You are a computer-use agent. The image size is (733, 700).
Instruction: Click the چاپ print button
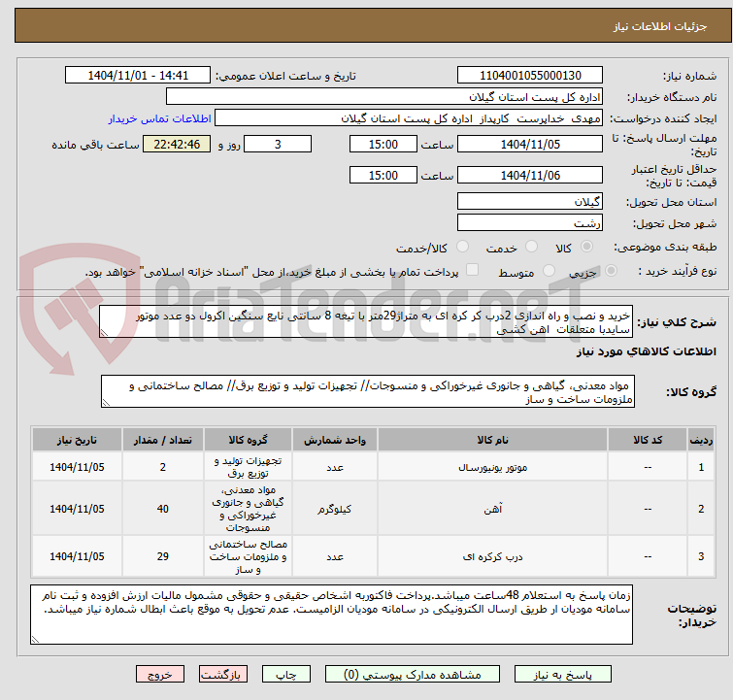285,675
